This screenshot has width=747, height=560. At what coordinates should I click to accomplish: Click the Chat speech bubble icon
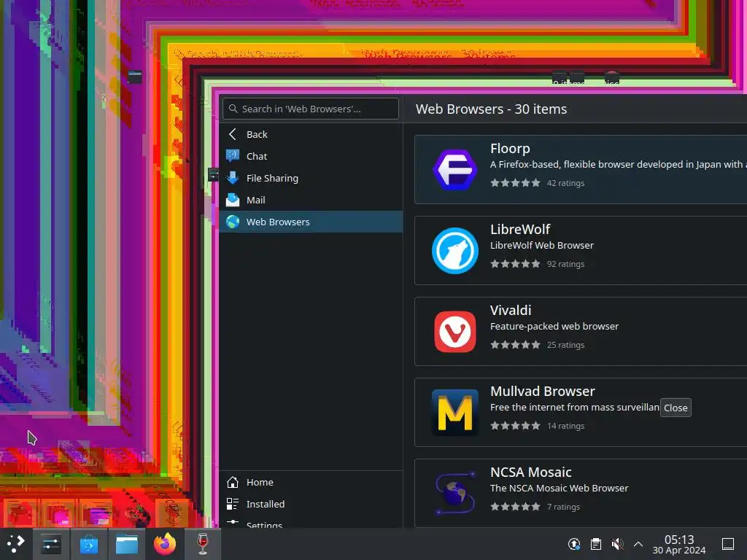coord(233,156)
